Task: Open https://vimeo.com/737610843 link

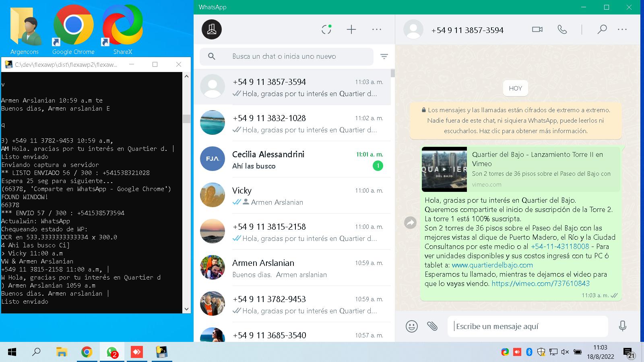Action: pyautogui.click(x=541, y=284)
